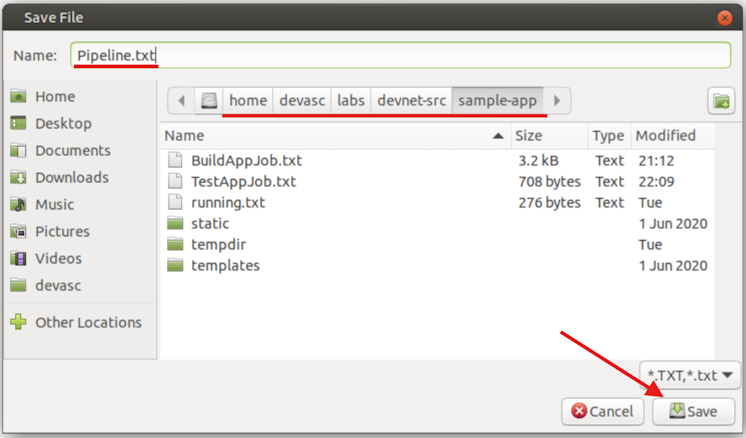746x438 pixels.
Task: Open the *.TXT,*.txt file type dropdown
Action: pos(689,376)
